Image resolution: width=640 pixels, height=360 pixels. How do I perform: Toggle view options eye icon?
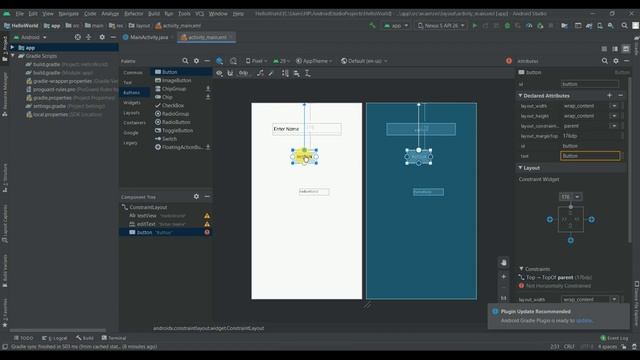click(x=219, y=73)
